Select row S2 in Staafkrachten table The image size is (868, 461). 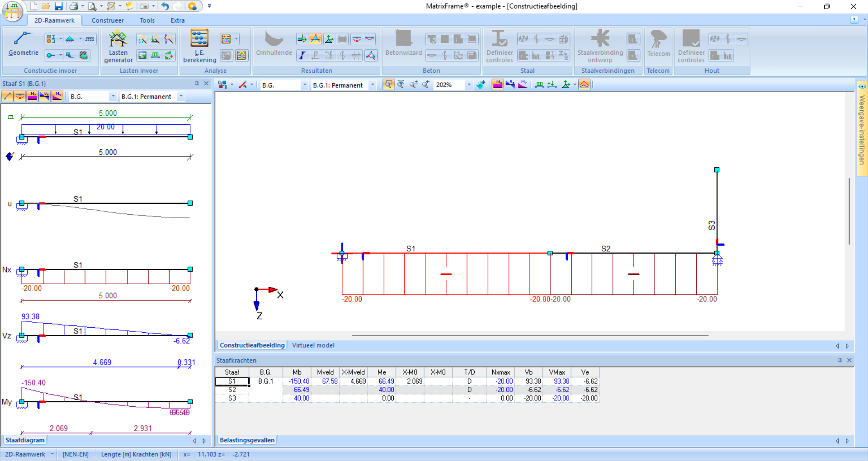[232, 390]
